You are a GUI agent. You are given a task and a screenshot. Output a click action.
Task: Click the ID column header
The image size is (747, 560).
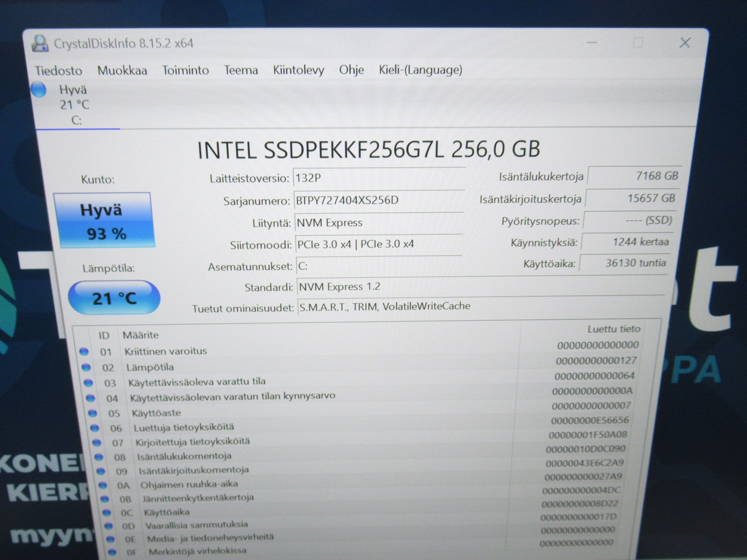pos(104,335)
